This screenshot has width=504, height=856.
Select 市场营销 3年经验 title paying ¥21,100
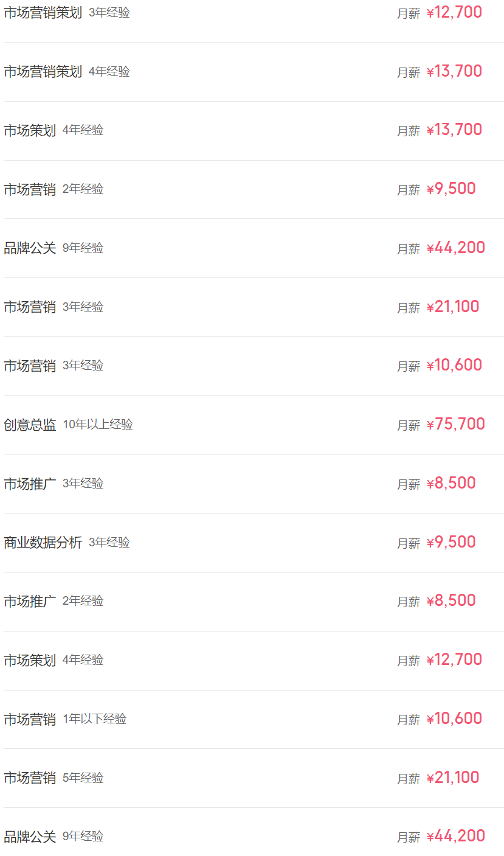pos(30,307)
